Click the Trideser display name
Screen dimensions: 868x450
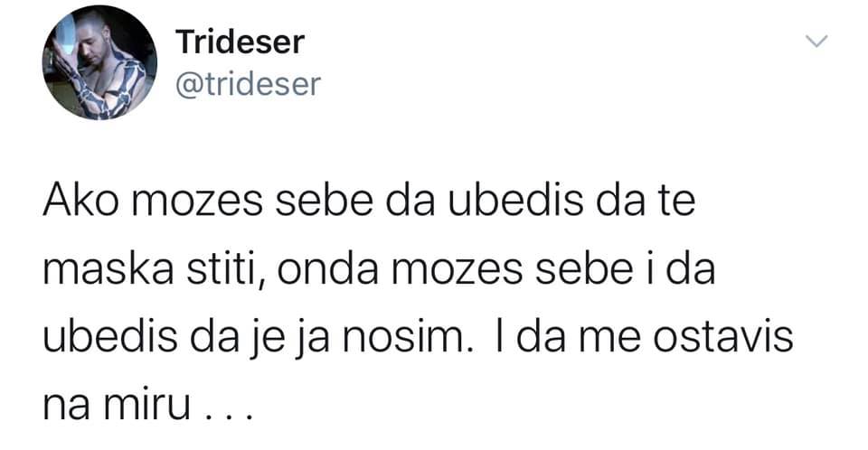[239, 42]
